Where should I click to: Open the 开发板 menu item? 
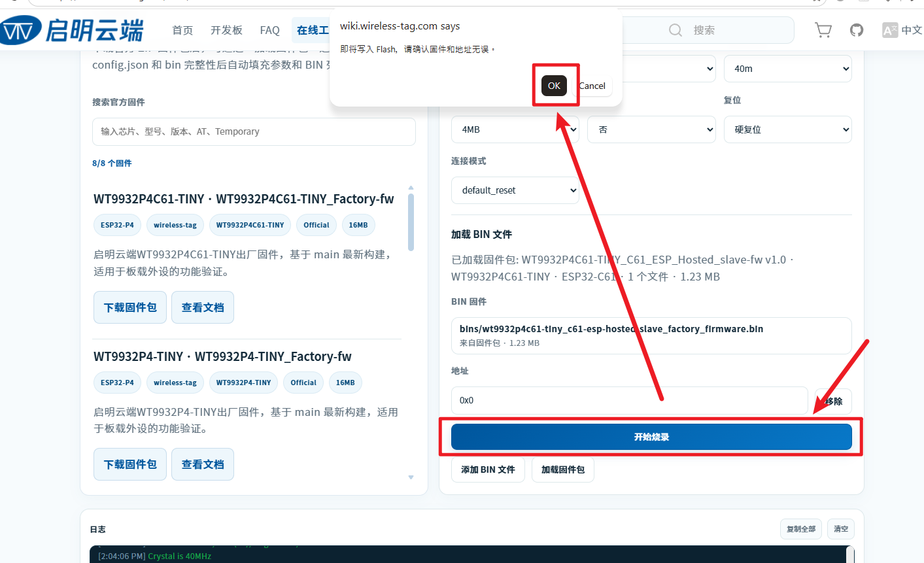click(226, 30)
